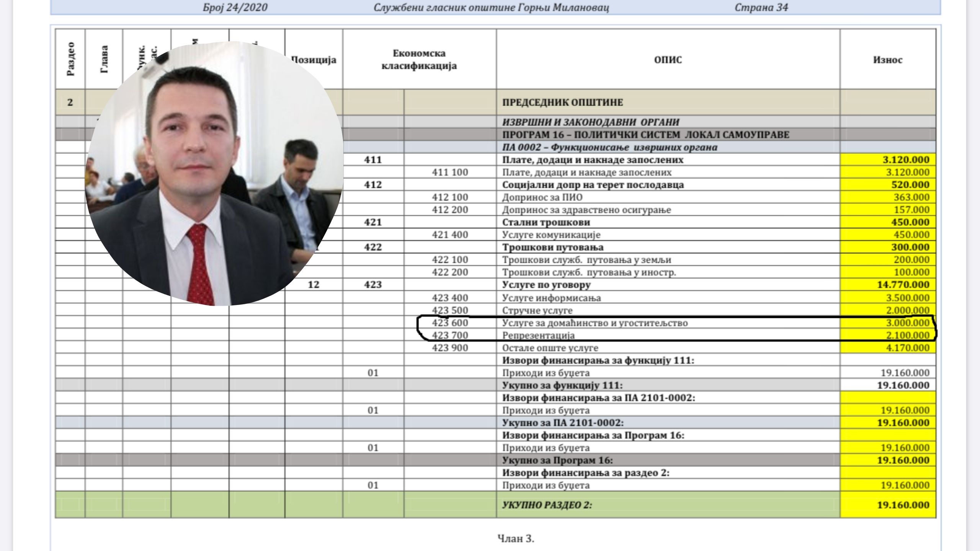
Task: Click the 2.100.000 amount for Репрезентација
Action: (908, 335)
